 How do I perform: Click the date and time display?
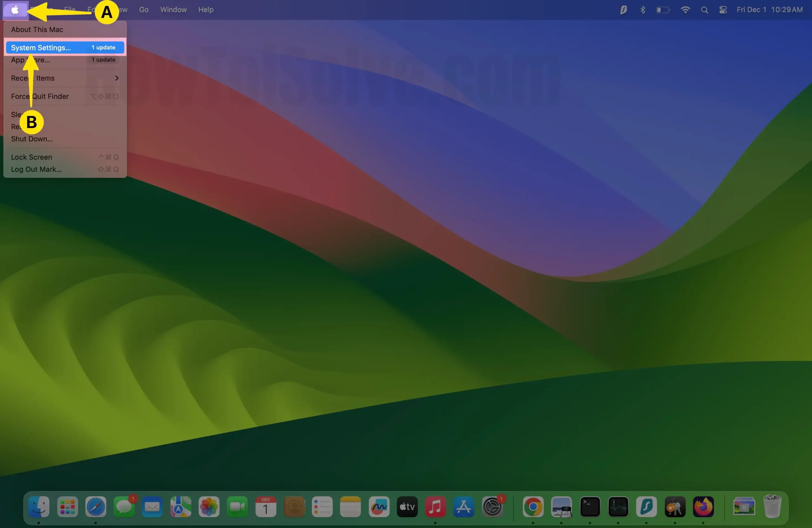[769, 10]
